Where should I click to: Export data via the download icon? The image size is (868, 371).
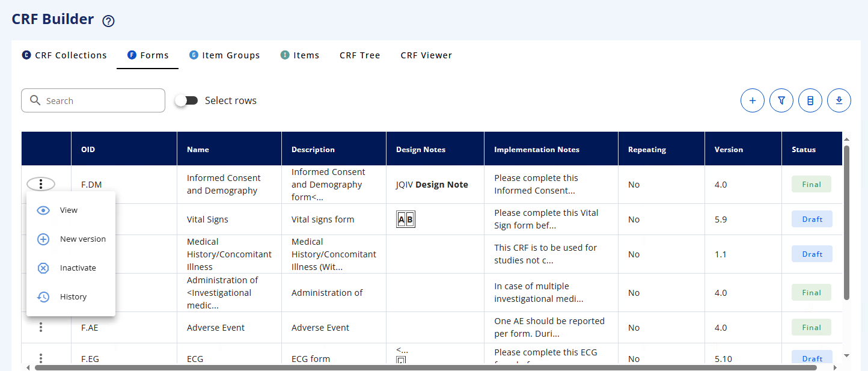(x=839, y=100)
